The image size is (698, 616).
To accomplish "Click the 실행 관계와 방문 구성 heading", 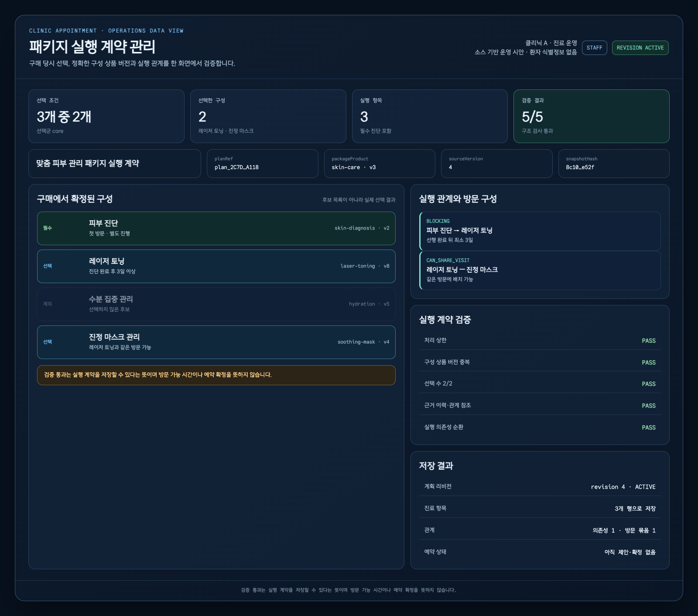I will (x=458, y=199).
